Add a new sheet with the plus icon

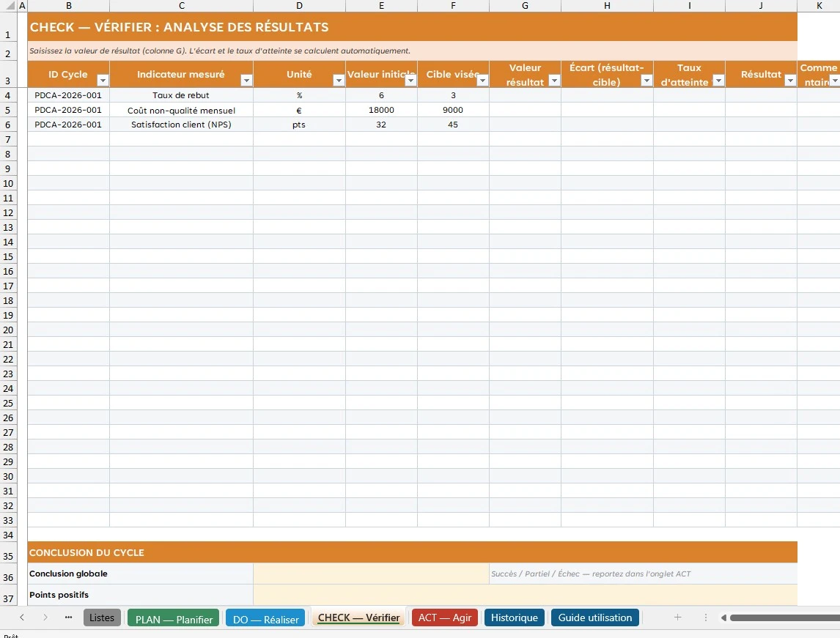point(678,617)
